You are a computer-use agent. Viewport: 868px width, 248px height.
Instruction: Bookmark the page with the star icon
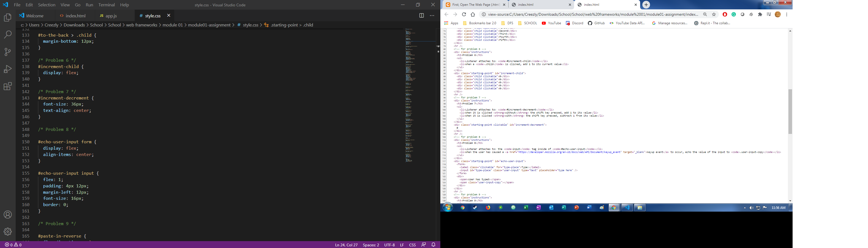point(714,15)
